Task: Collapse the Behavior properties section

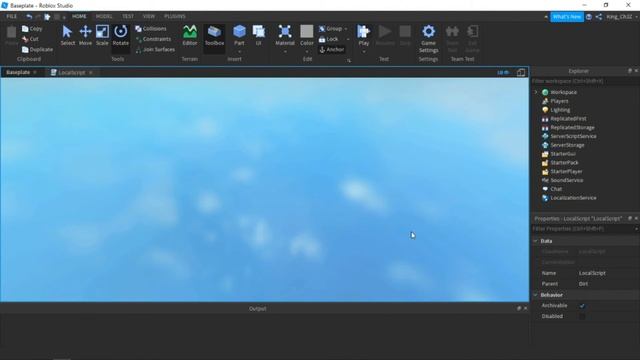Action: (x=536, y=295)
